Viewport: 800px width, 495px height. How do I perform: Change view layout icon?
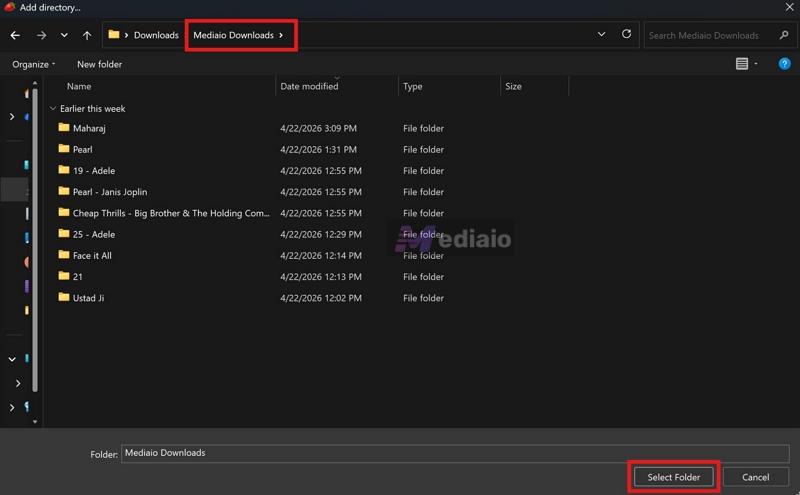pyautogui.click(x=742, y=64)
